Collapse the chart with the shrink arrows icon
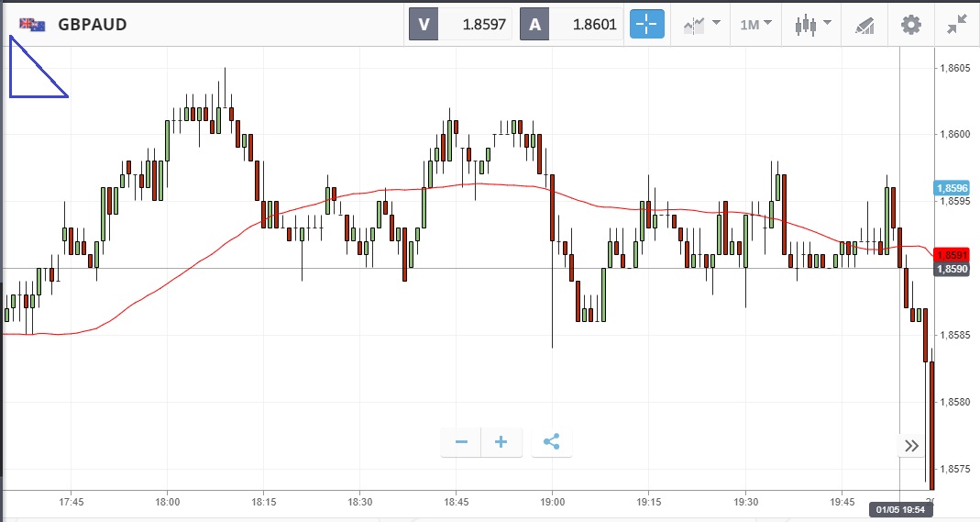980x522 pixels. (958, 25)
